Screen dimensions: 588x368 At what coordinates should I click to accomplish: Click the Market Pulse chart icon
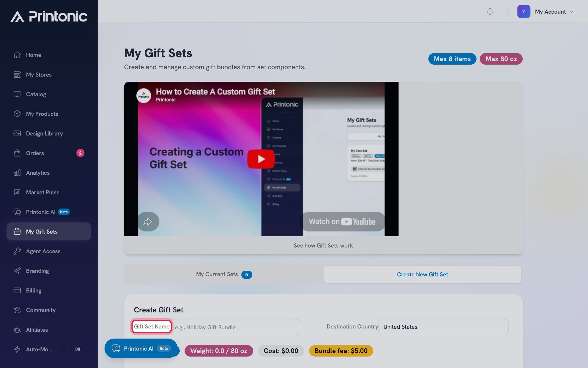[17, 192]
